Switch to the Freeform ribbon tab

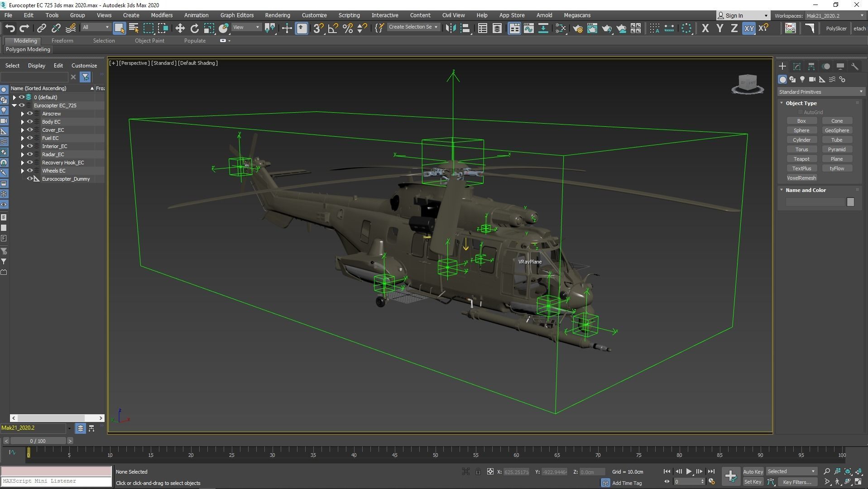(x=62, y=41)
